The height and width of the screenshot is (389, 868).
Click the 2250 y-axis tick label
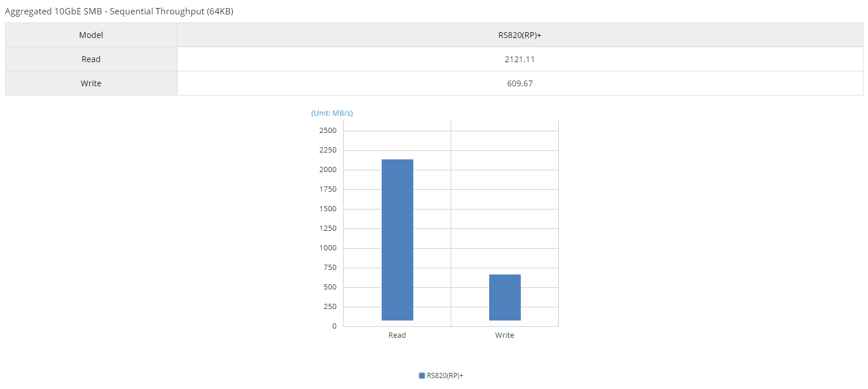tap(328, 150)
